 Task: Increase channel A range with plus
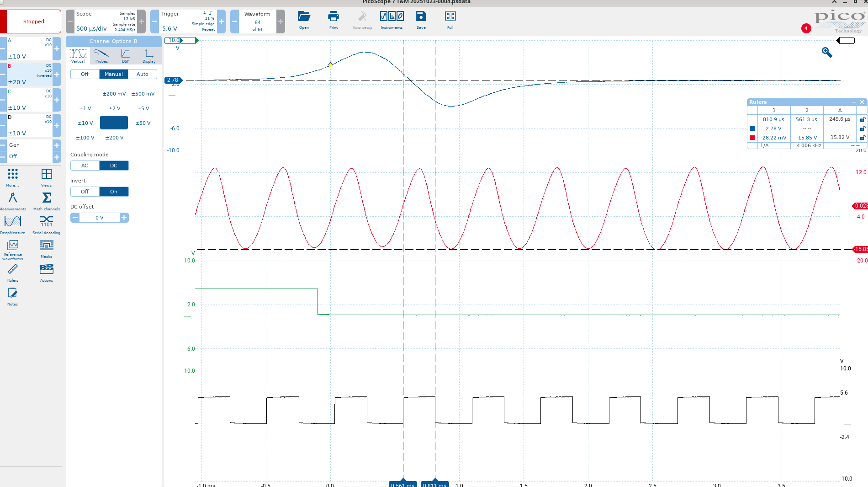pyautogui.click(x=57, y=48)
